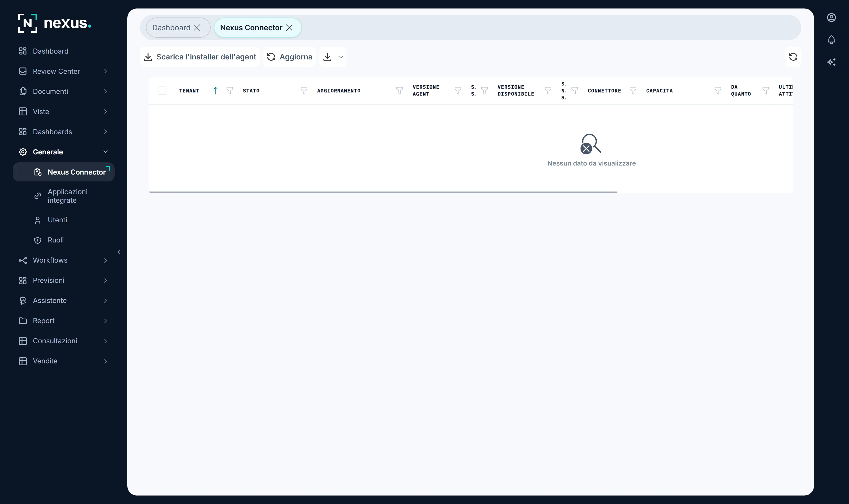Filter the Versione Agent column

(x=458, y=91)
